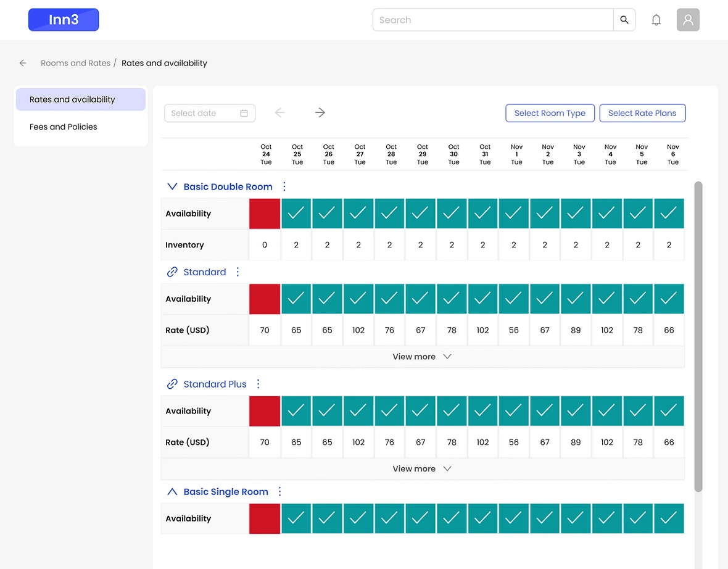Screen dimensions: 728x569
Task: Toggle Standard availability on Oct 24 red cell
Action: coord(265,299)
